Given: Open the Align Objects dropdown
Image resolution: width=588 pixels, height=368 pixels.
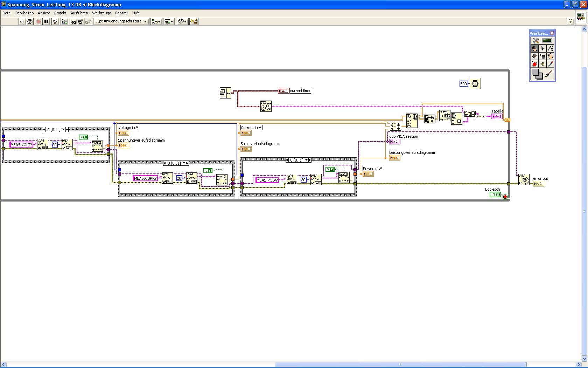Looking at the screenshot, I should pos(156,21).
